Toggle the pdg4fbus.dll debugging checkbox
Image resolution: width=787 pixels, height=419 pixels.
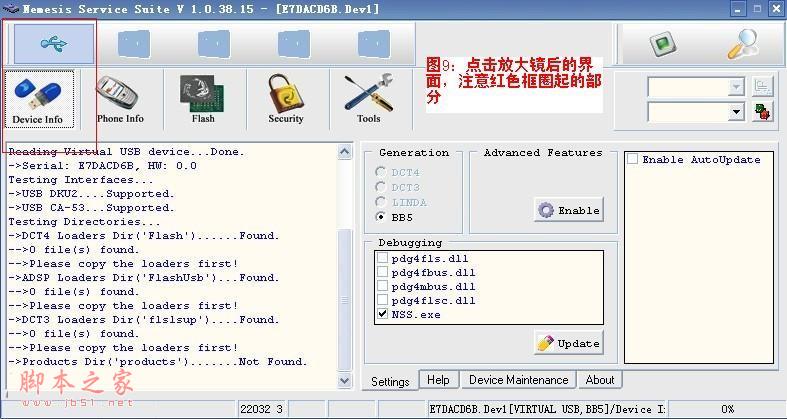click(382, 272)
